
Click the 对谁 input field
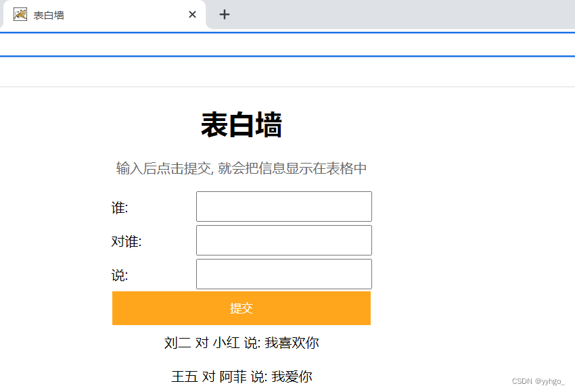pos(283,240)
